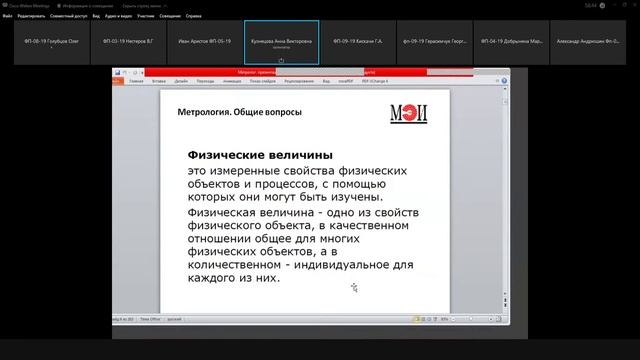Switch to Slide Sorter view icon

(x=423, y=319)
